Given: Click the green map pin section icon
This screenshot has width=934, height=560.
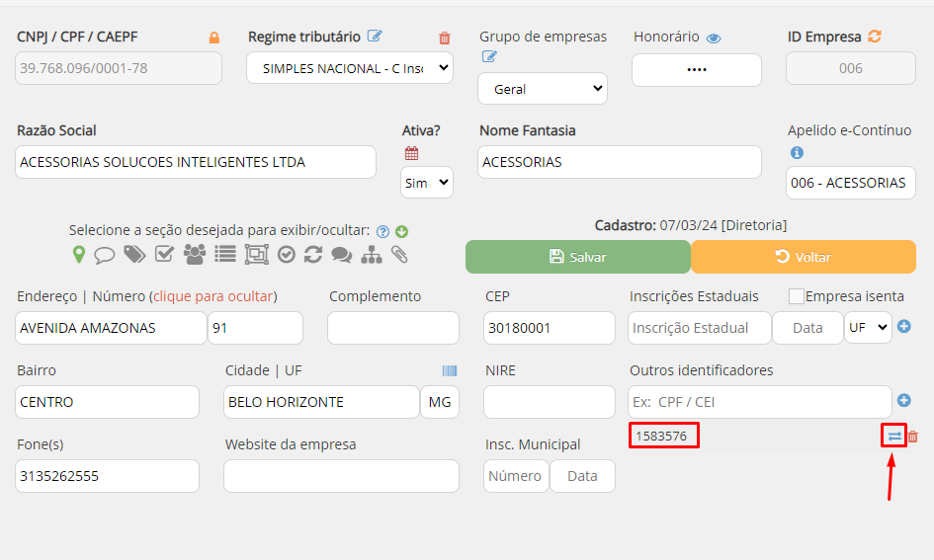Looking at the screenshot, I should click(79, 255).
